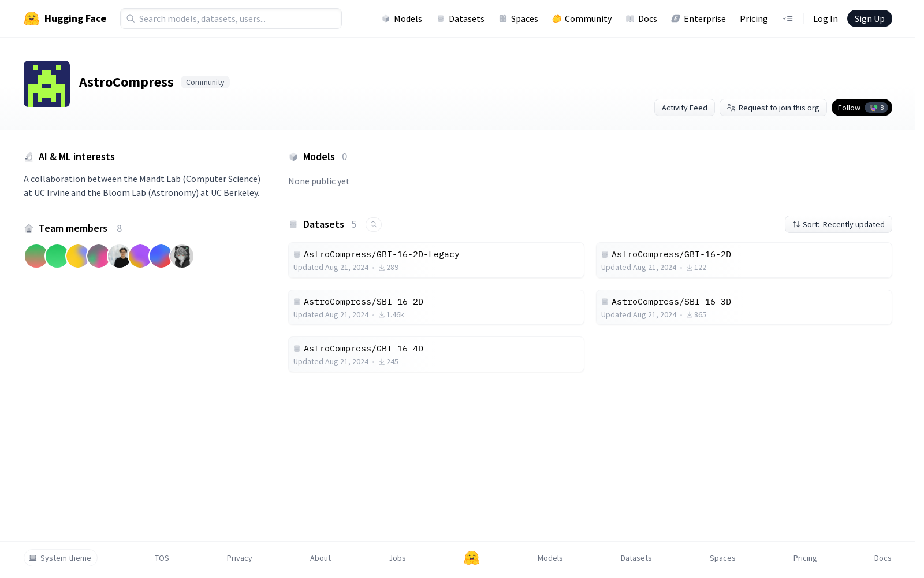This screenshot has height=578, width=924.
Task: Open Models footer link
Action: [x=550, y=558]
